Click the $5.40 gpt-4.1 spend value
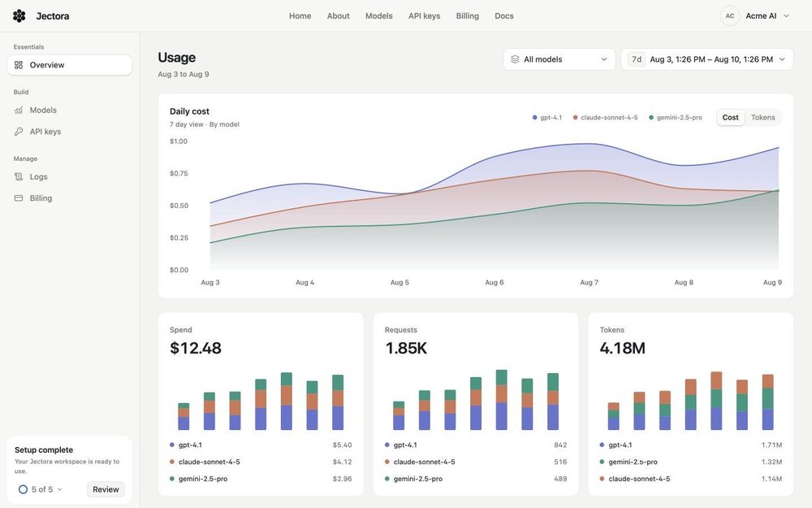Viewport: 812px width, 508px height. pyautogui.click(x=342, y=445)
